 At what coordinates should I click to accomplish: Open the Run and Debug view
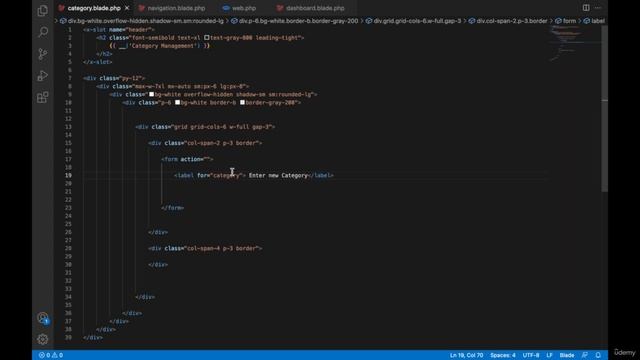[x=42, y=76]
